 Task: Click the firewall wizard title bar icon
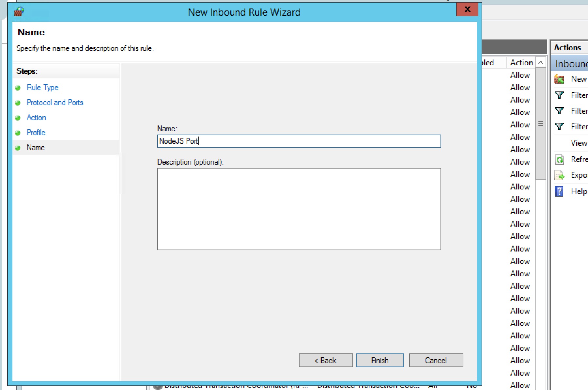click(x=19, y=12)
